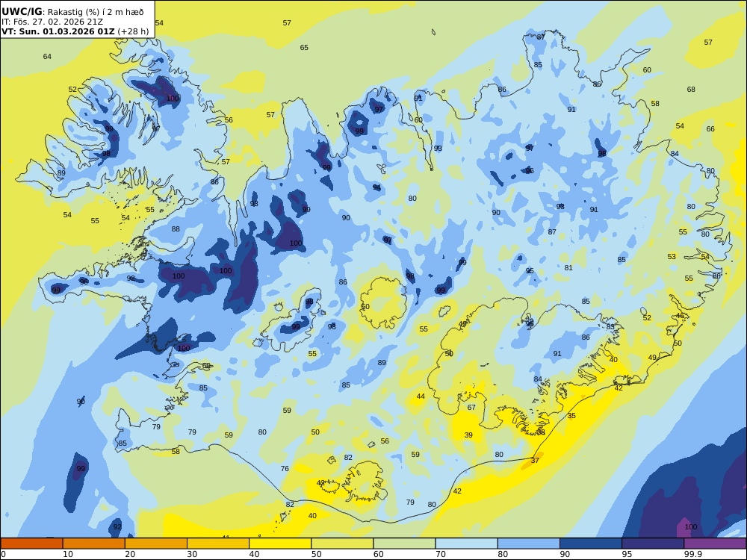Click the legend tick label '10'

tap(68, 554)
